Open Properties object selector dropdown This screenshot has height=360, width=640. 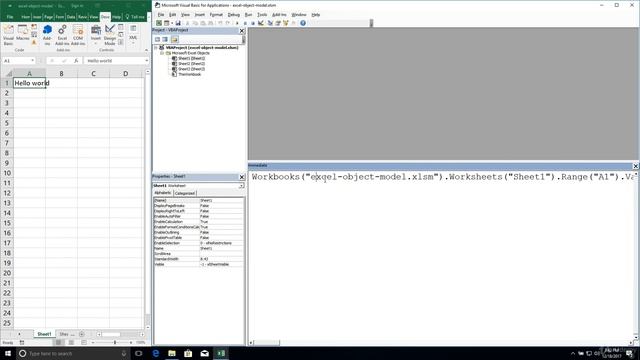pos(241,186)
